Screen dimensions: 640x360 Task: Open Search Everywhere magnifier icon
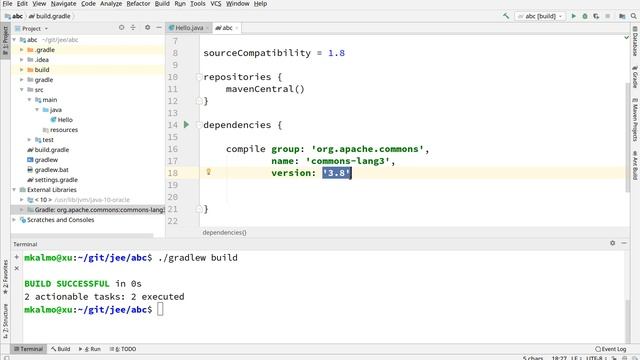pyautogui.click(x=633, y=16)
